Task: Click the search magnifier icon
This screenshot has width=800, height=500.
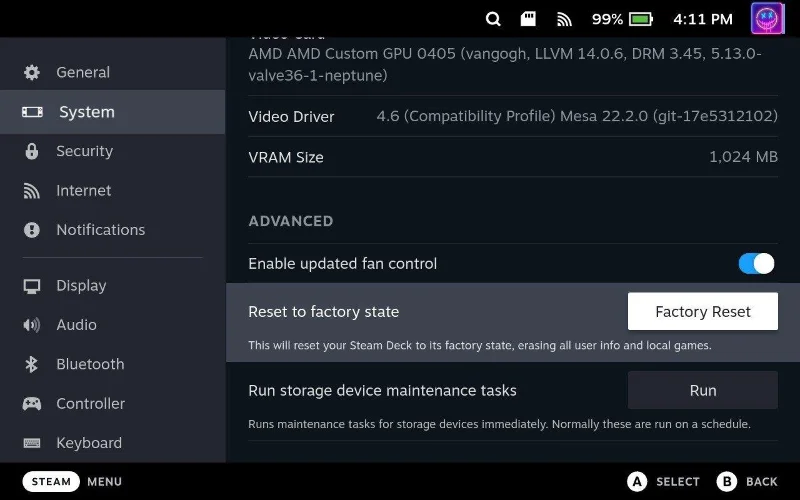Action: click(493, 19)
